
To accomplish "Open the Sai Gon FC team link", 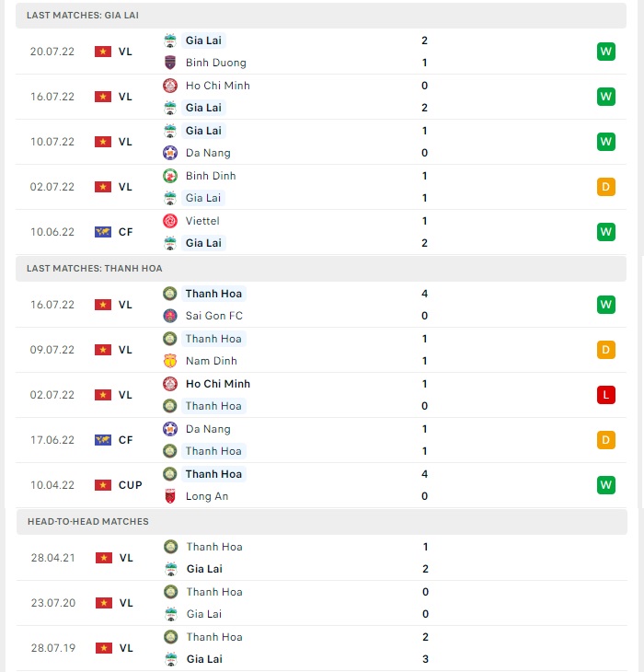I will pyautogui.click(x=214, y=316).
